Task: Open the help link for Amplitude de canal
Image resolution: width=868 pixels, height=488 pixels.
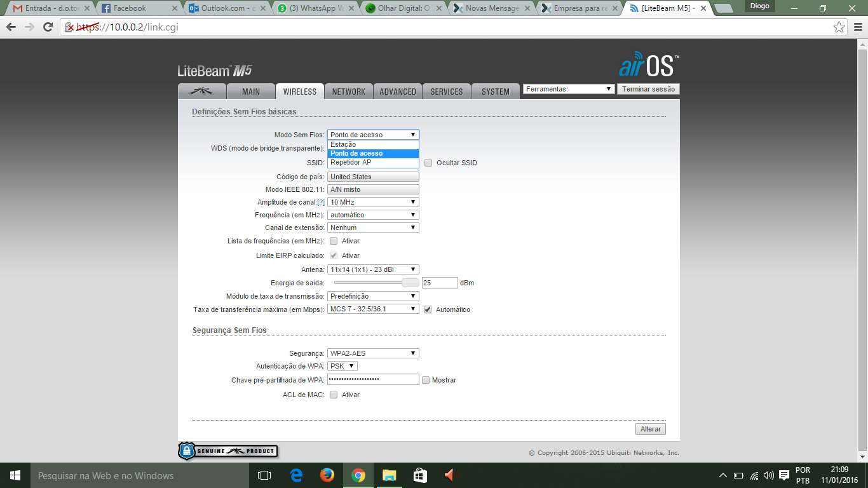Action: [x=321, y=202]
